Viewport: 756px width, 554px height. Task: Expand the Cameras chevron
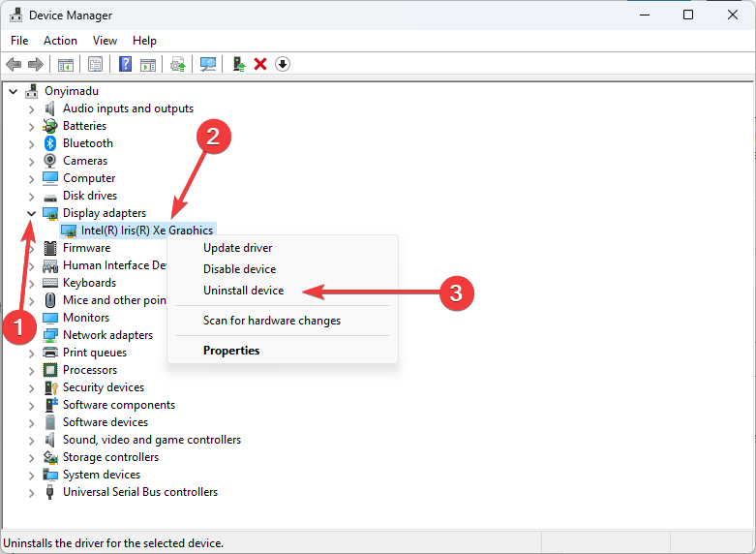point(31,162)
